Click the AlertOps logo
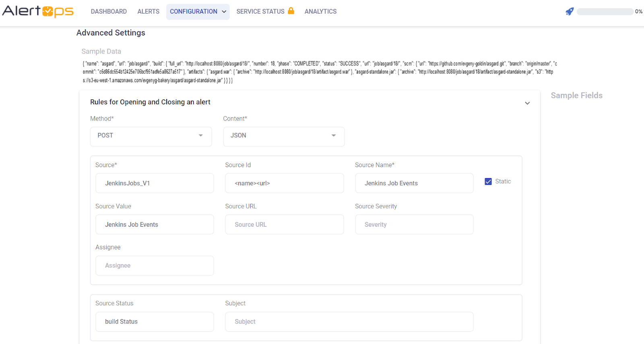 pos(38,11)
